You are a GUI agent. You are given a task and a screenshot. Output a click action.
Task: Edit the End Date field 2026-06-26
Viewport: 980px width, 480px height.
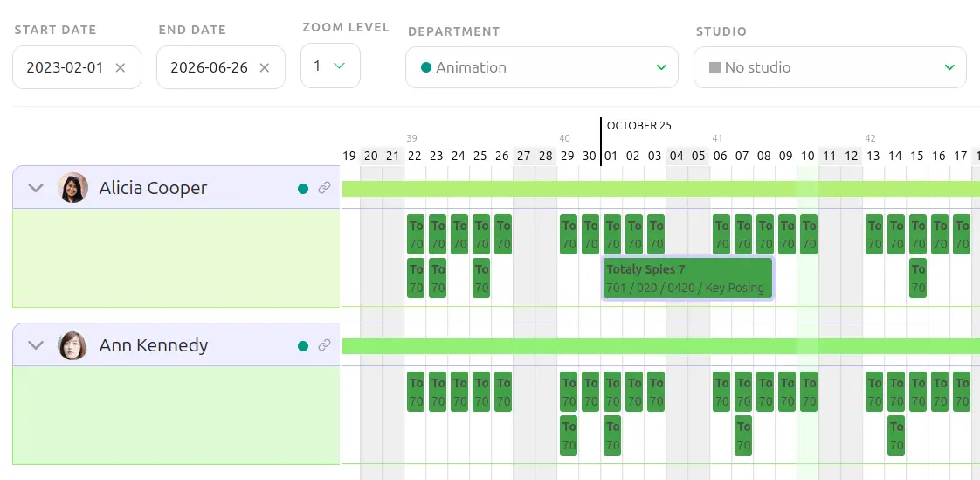click(210, 67)
